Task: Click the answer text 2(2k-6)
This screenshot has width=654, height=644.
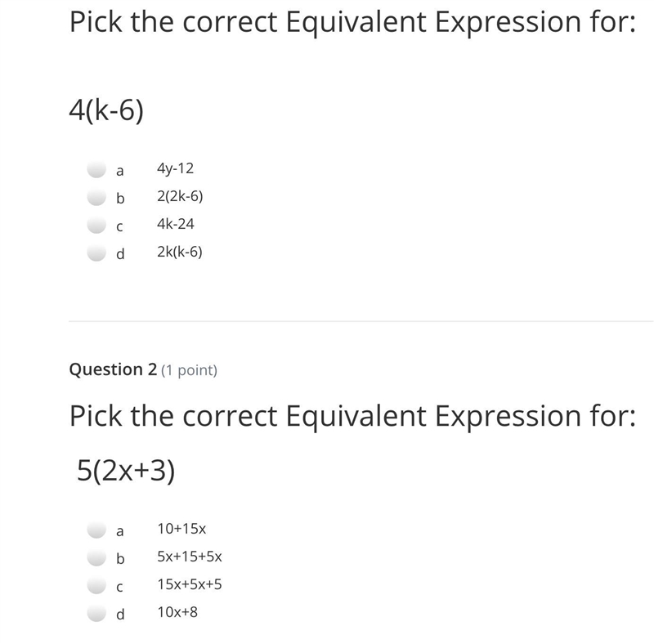Action: pyautogui.click(x=180, y=196)
